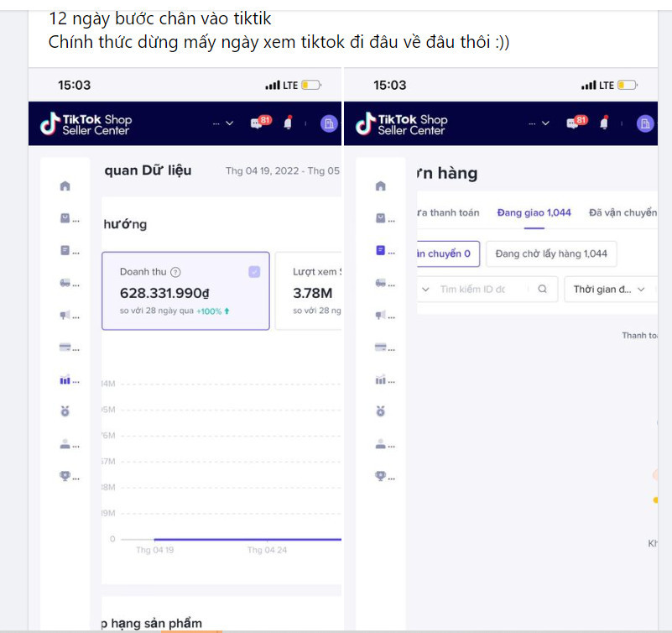This screenshot has width=672, height=633.
Task: Open the purple shop profile avatar, right screenshot
Action: coord(645,124)
